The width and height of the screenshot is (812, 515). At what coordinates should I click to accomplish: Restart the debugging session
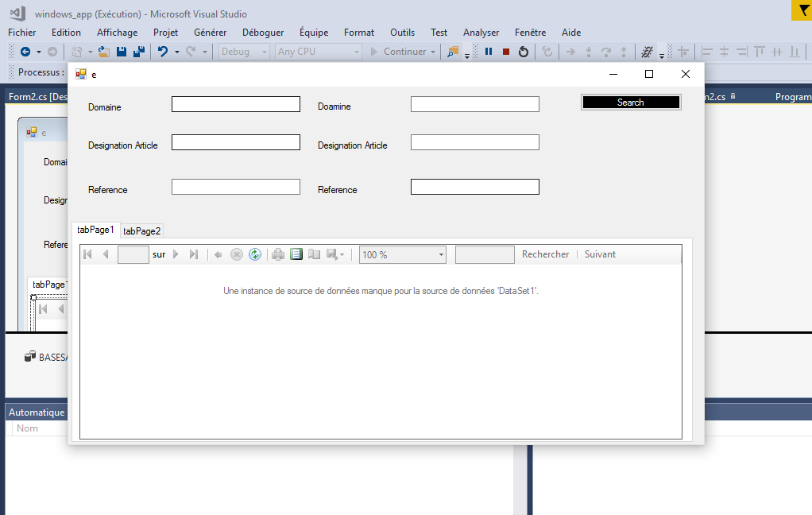(x=522, y=52)
